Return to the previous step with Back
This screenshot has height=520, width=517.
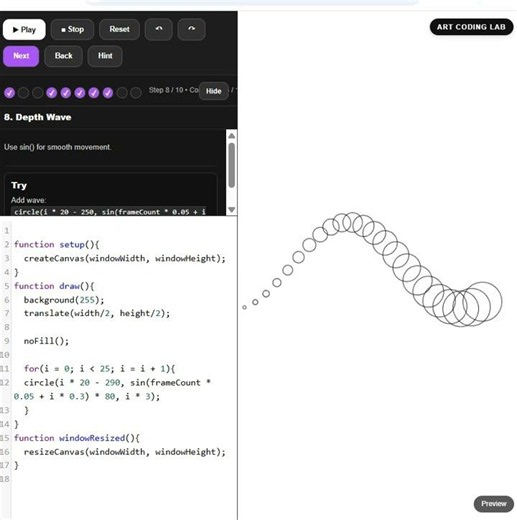click(63, 56)
